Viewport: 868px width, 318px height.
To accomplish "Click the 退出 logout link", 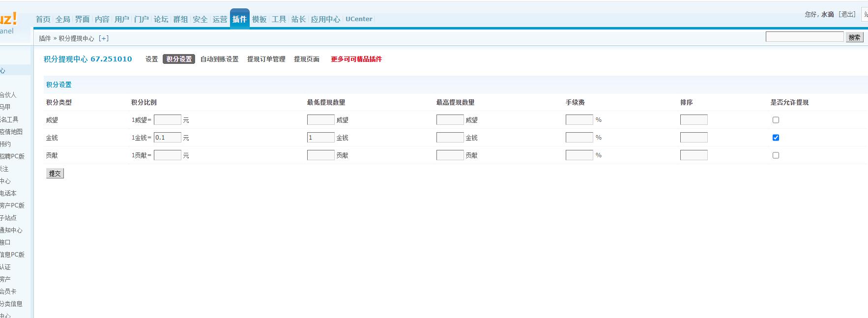I will click(847, 14).
